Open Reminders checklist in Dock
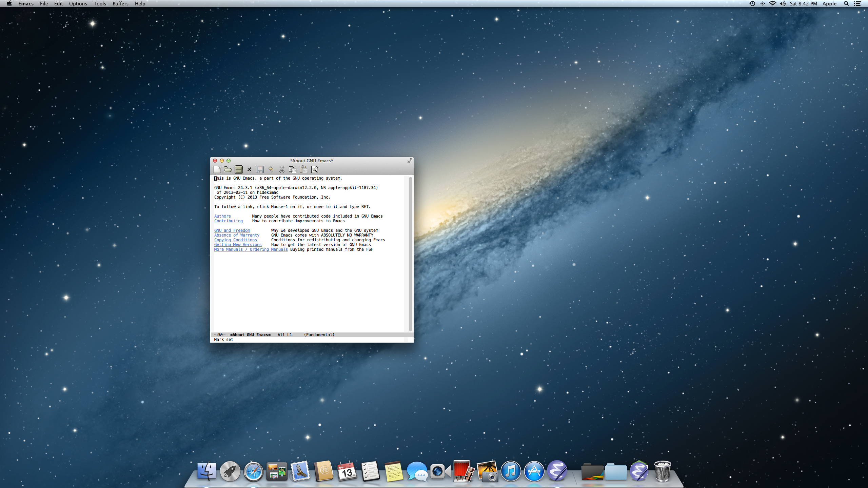This screenshot has width=868, height=488. pos(370,471)
